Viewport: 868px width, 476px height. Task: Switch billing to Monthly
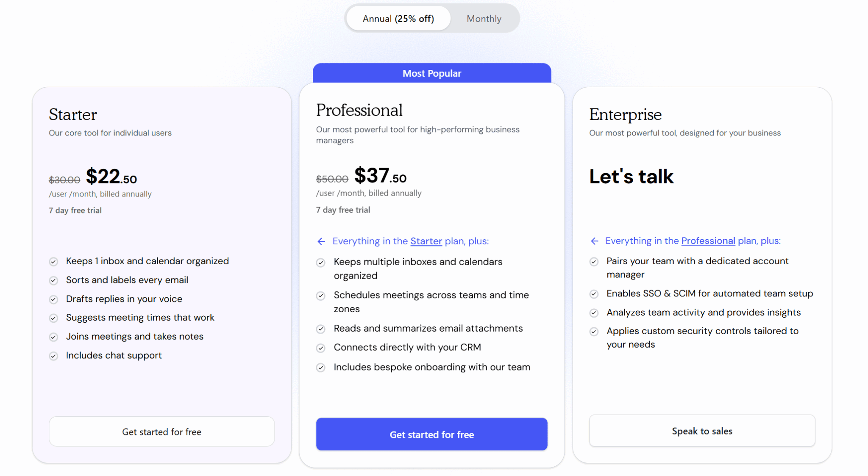483,18
